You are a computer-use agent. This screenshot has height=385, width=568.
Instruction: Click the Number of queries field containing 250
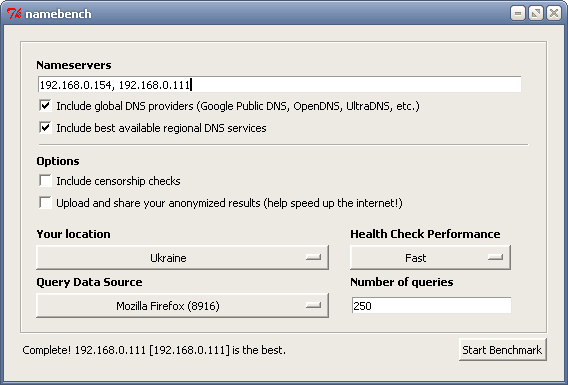click(x=431, y=306)
